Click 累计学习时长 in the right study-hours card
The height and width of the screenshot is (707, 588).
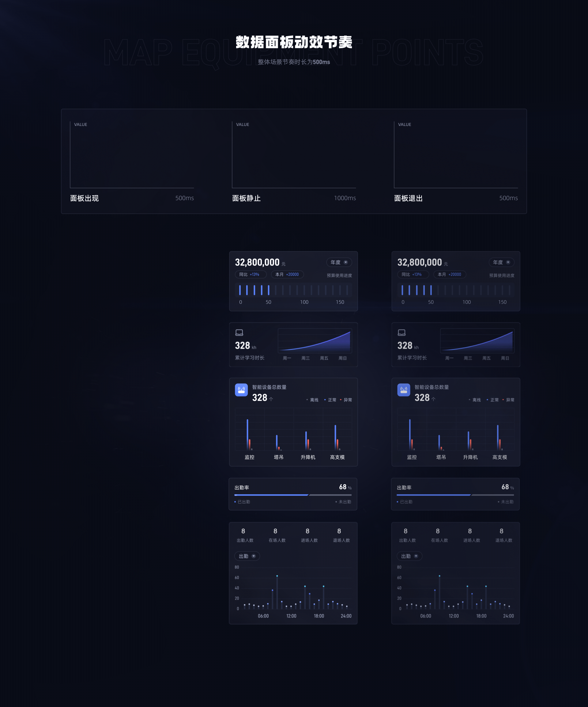pos(412,358)
